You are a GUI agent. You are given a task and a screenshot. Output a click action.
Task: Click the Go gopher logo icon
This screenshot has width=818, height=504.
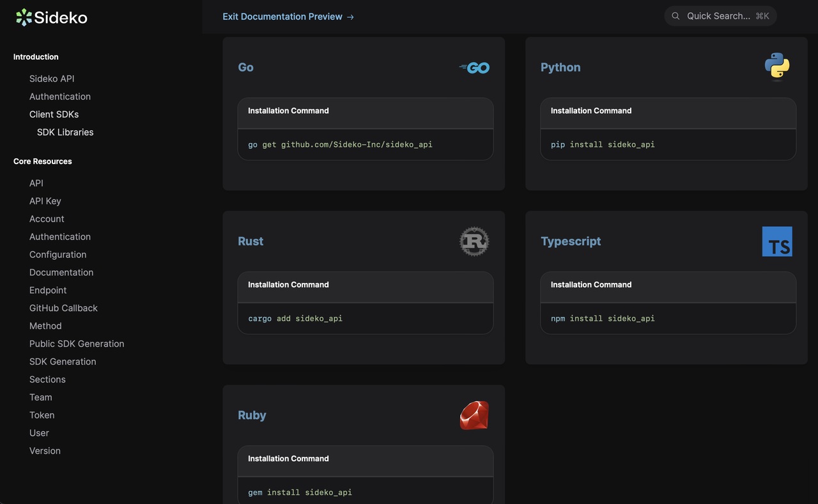click(x=474, y=68)
